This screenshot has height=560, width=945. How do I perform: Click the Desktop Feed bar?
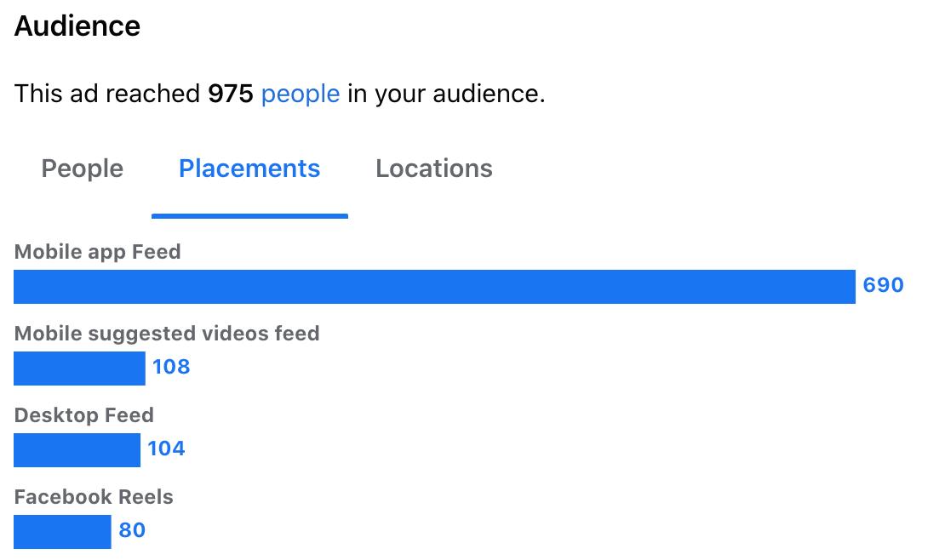coord(77,450)
